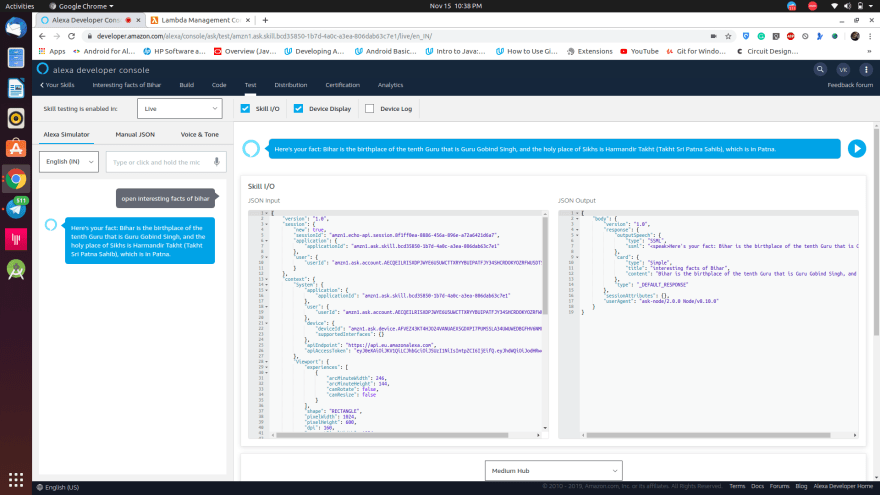Open the Forums footer link
Screen dimensions: 880x495
click(779, 486)
